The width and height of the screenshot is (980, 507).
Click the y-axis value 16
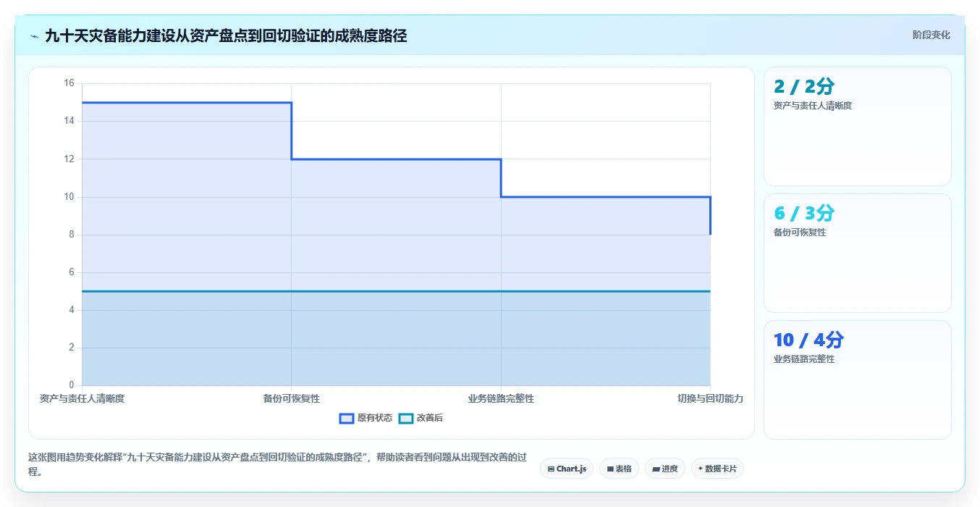[69, 83]
